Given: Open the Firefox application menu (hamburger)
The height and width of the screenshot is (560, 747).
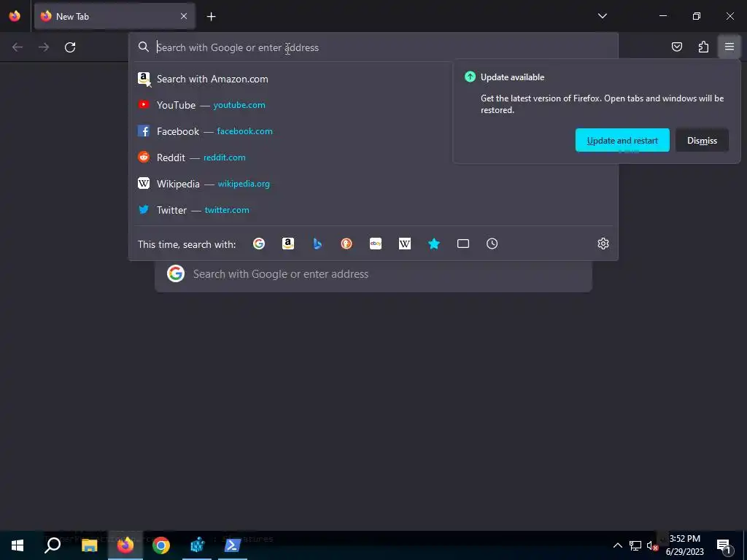Looking at the screenshot, I should click(x=729, y=47).
